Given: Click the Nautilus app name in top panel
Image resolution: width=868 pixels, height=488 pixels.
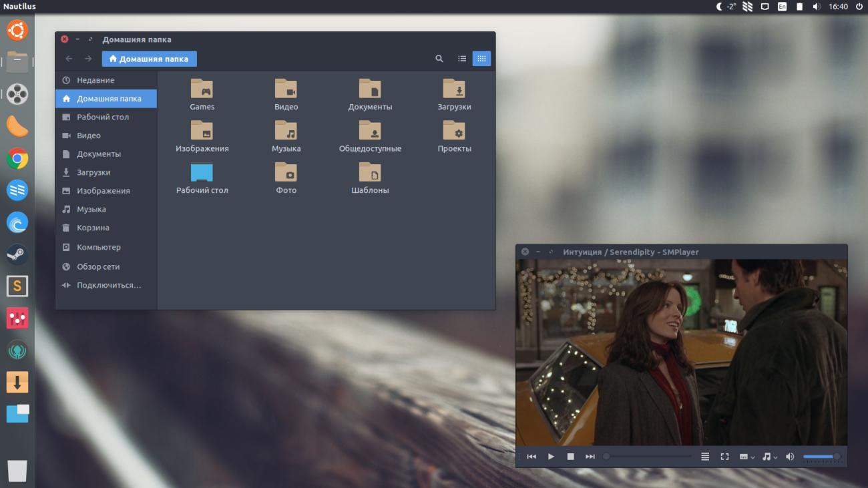Looking at the screenshot, I should (19, 7).
